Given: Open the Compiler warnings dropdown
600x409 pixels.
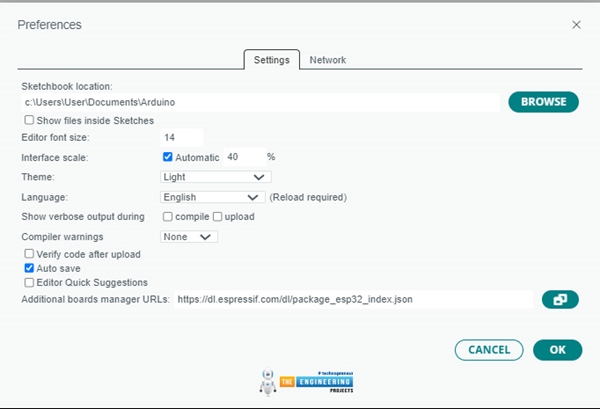Looking at the screenshot, I should 190,237.
